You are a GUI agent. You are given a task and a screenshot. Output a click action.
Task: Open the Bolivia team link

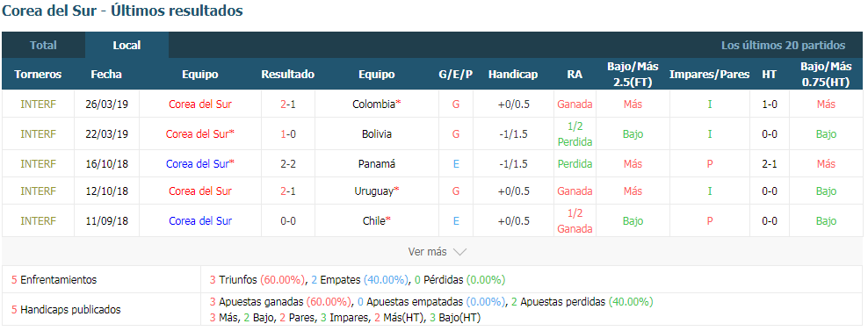(376, 134)
